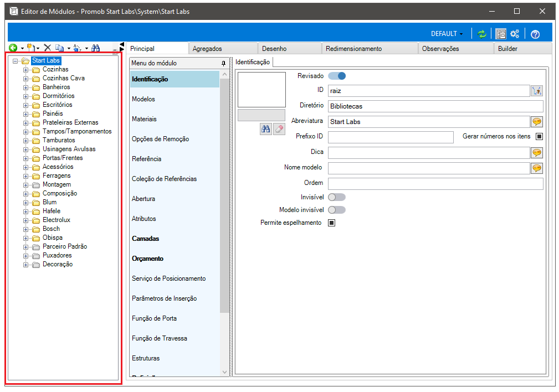559x392 pixels.
Task: Switch to the Builder tab
Action: [x=523, y=49]
